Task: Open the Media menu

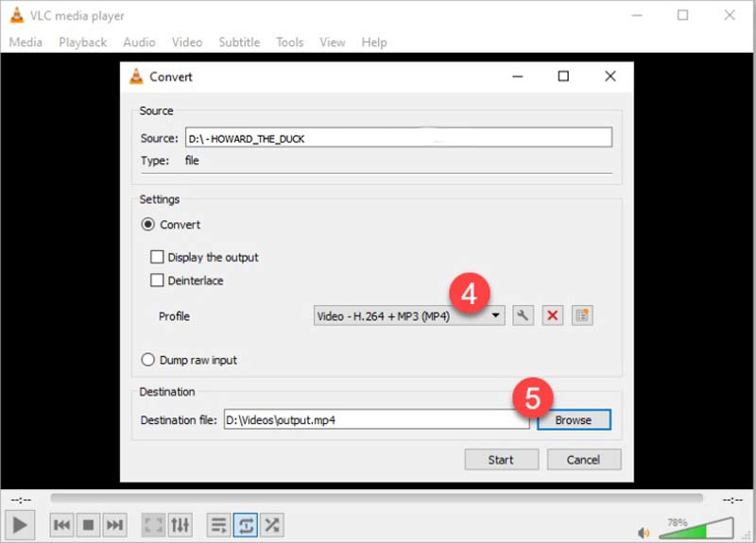Action: coord(26,42)
